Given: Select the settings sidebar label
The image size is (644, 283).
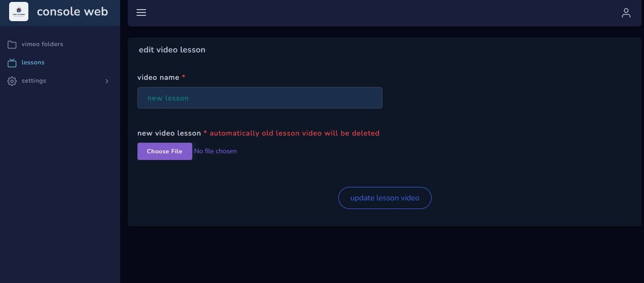Looking at the screenshot, I should pos(34,81).
